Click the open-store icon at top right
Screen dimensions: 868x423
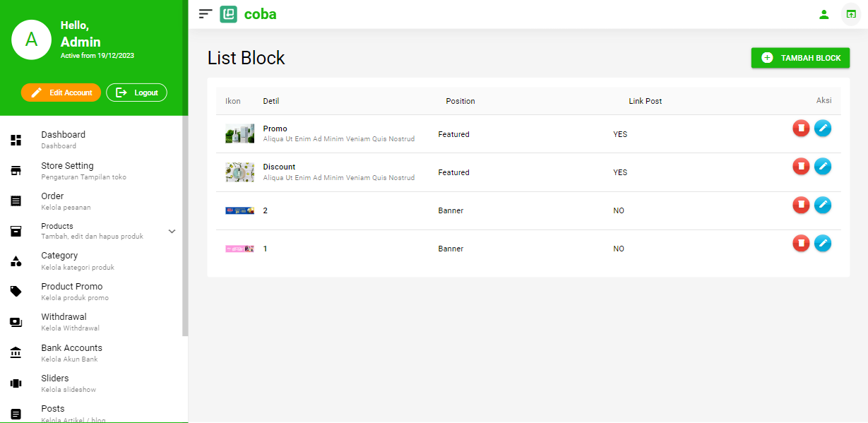pyautogui.click(x=850, y=14)
